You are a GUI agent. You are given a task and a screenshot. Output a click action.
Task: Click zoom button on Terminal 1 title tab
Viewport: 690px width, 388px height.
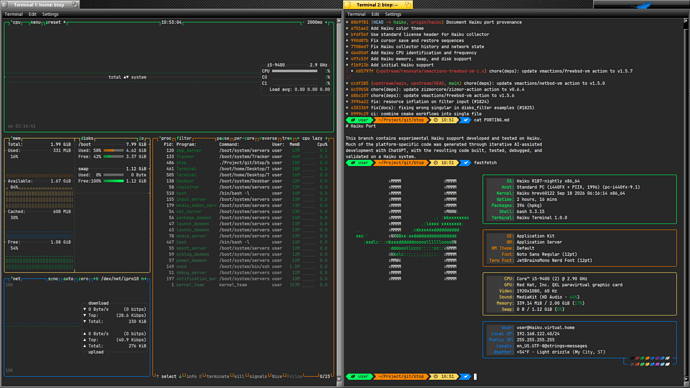tap(74, 4)
